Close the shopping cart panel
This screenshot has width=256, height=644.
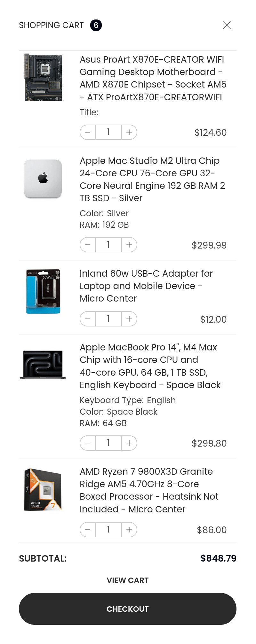[x=227, y=25]
